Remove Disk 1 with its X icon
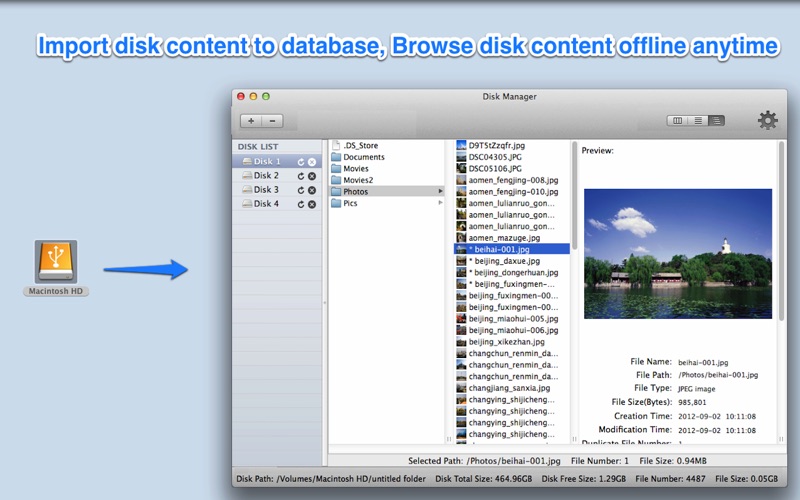Viewport: 800px width, 500px height. (312, 162)
